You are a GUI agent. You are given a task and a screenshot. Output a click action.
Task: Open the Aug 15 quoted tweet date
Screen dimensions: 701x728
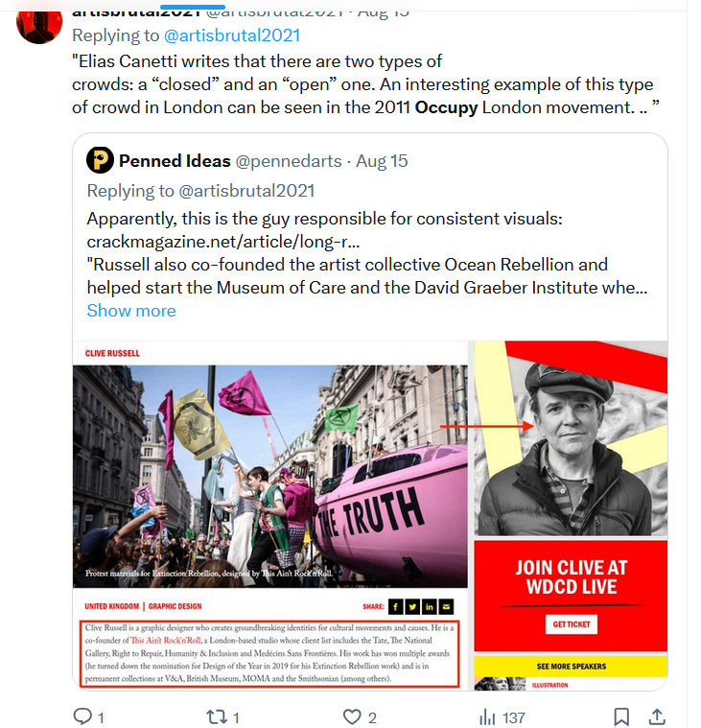pyautogui.click(x=382, y=160)
